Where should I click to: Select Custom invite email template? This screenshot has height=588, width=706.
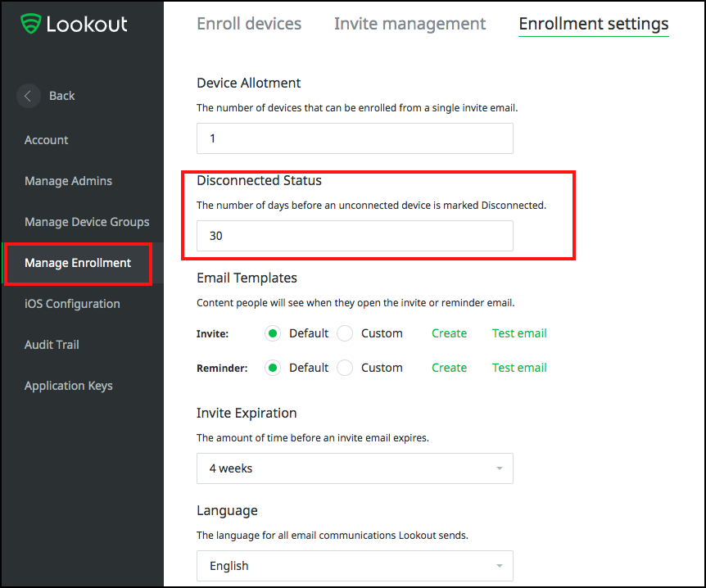coord(345,333)
